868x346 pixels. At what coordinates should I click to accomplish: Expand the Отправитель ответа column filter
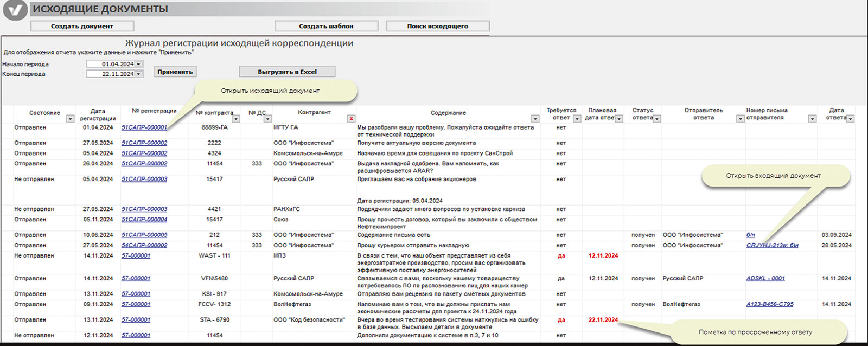click(x=740, y=119)
